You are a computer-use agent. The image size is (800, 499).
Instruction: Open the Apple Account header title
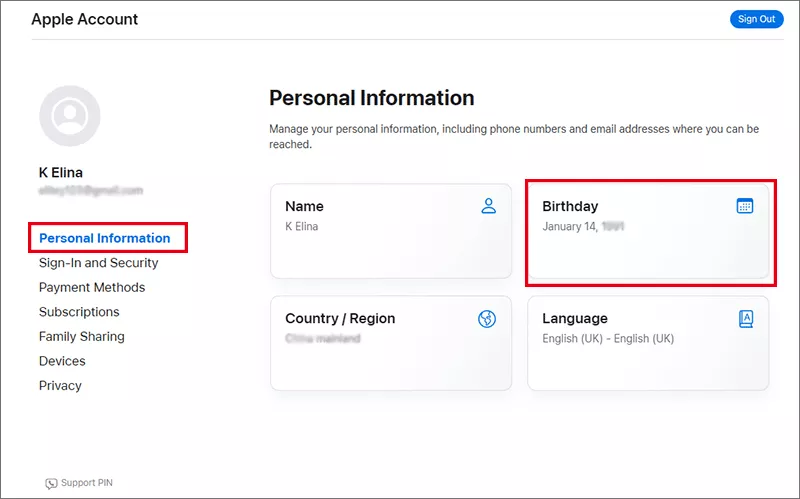click(85, 19)
